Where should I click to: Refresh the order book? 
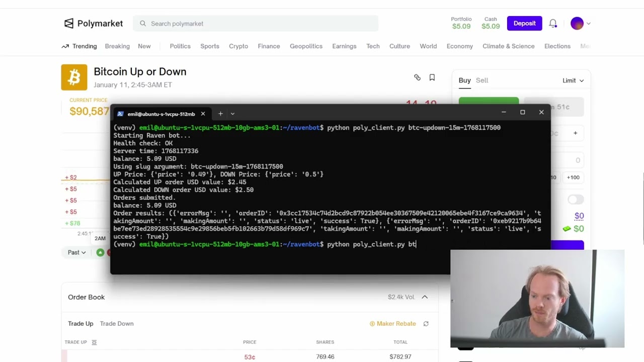(426, 324)
